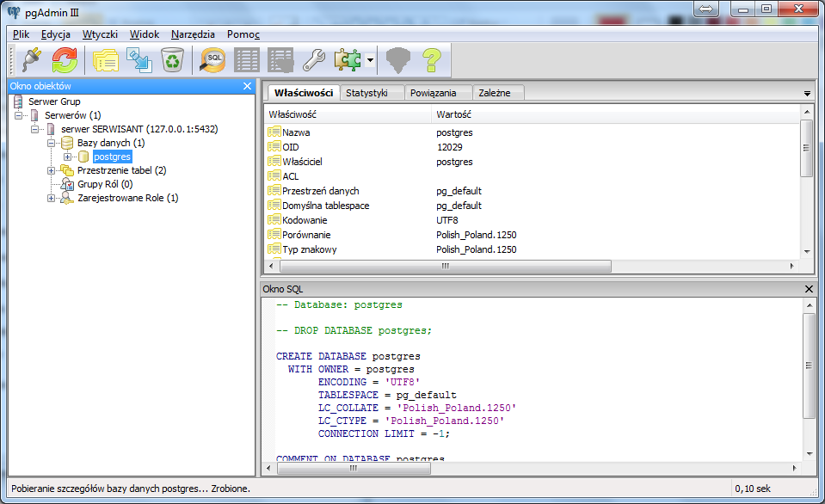Select the Kodowanie property row
This screenshot has height=504, width=825.
point(532,220)
